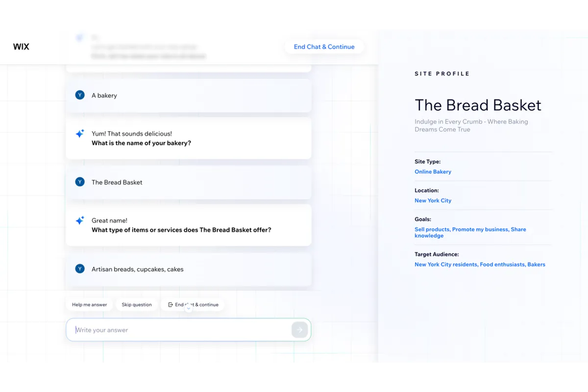Click the question "What type of items or services"
Viewport: 588px width, 392px height.
(x=181, y=230)
